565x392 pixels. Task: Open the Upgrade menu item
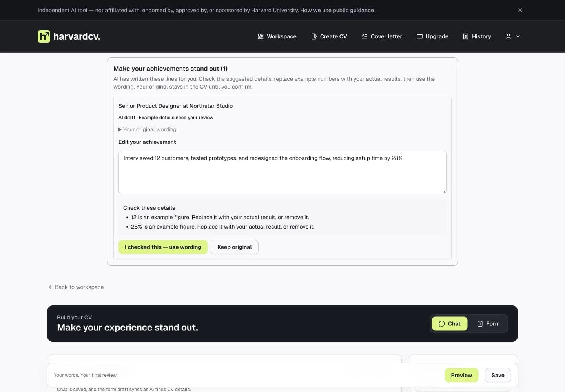[x=432, y=36]
